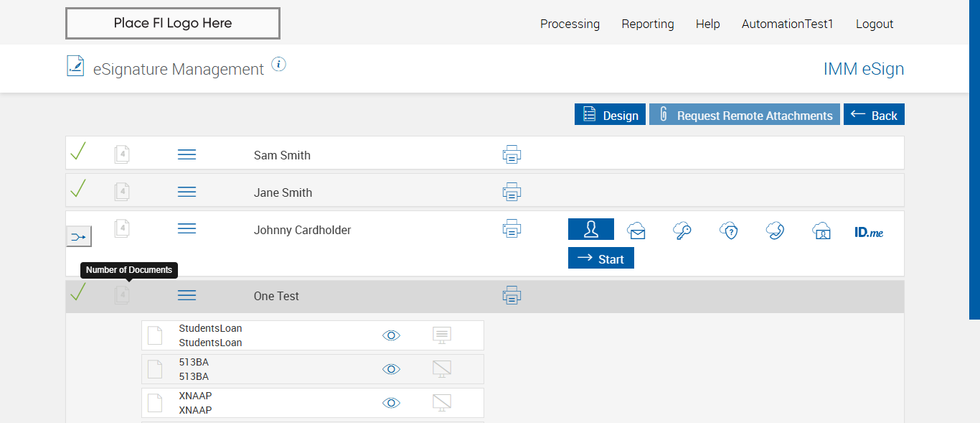This screenshot has height=423, width=980.
Task: Show the XNAAP document via eye icon
Action: [391, 403]
